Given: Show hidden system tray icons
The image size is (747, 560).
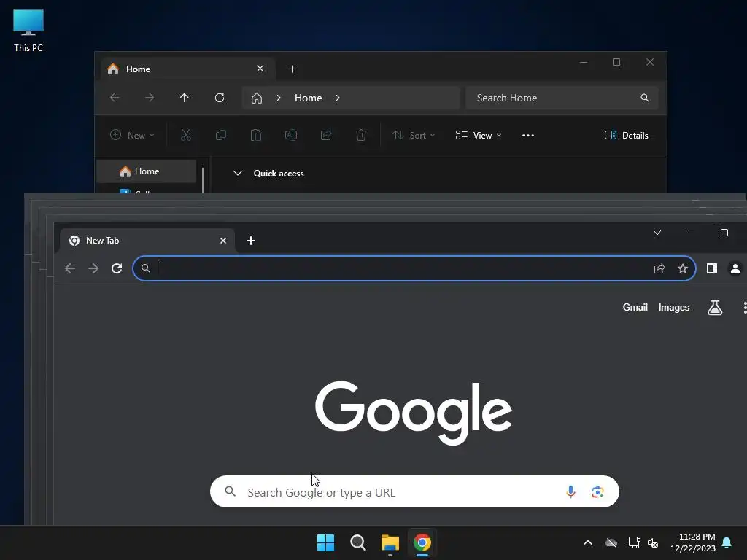Looking at the screenshot, I should (588, 542).
